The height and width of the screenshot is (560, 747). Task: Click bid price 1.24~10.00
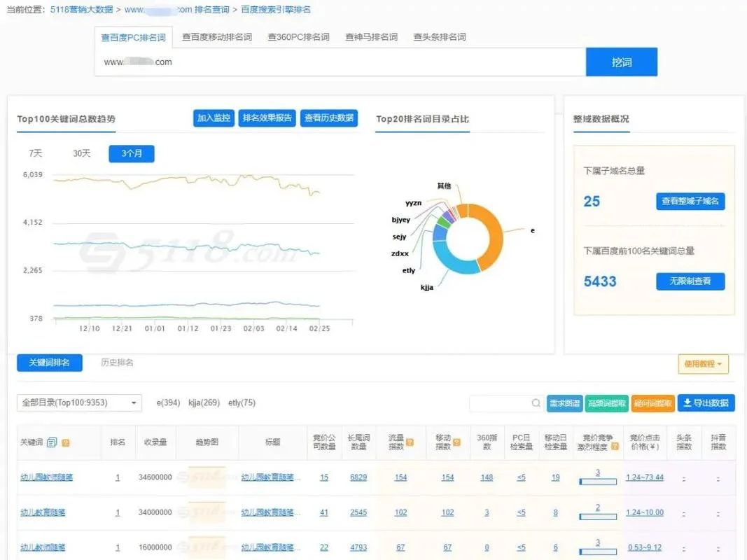[x=645, y=512]
